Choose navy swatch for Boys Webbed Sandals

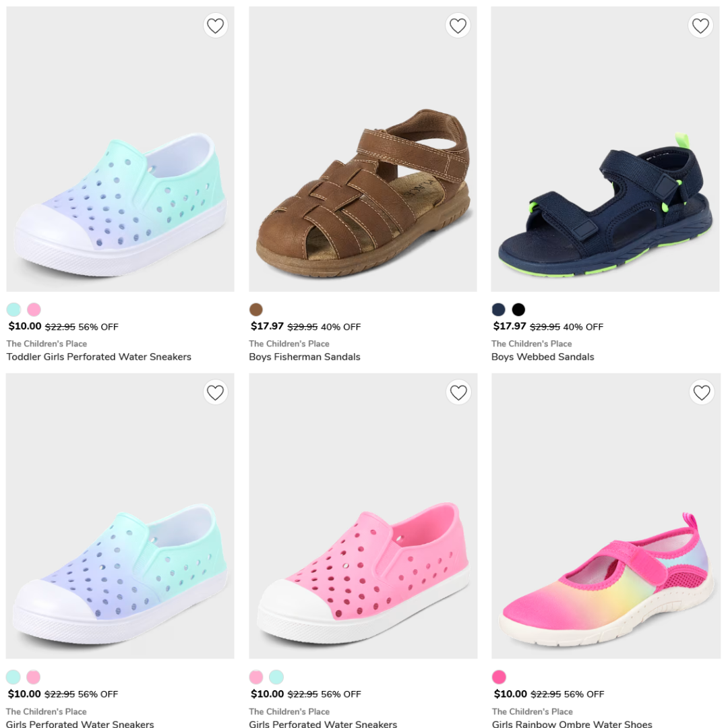tap(499, 309)
